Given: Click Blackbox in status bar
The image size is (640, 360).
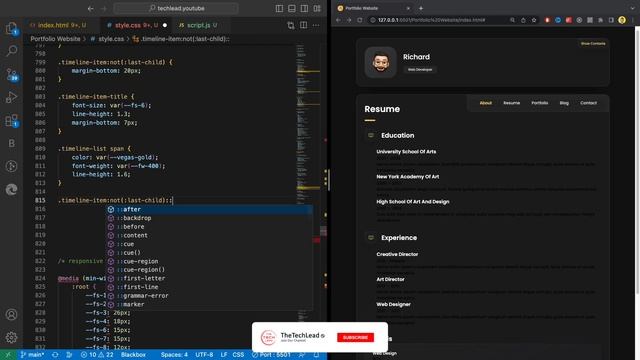Looking at the screenshot, I should pos(133,355).
